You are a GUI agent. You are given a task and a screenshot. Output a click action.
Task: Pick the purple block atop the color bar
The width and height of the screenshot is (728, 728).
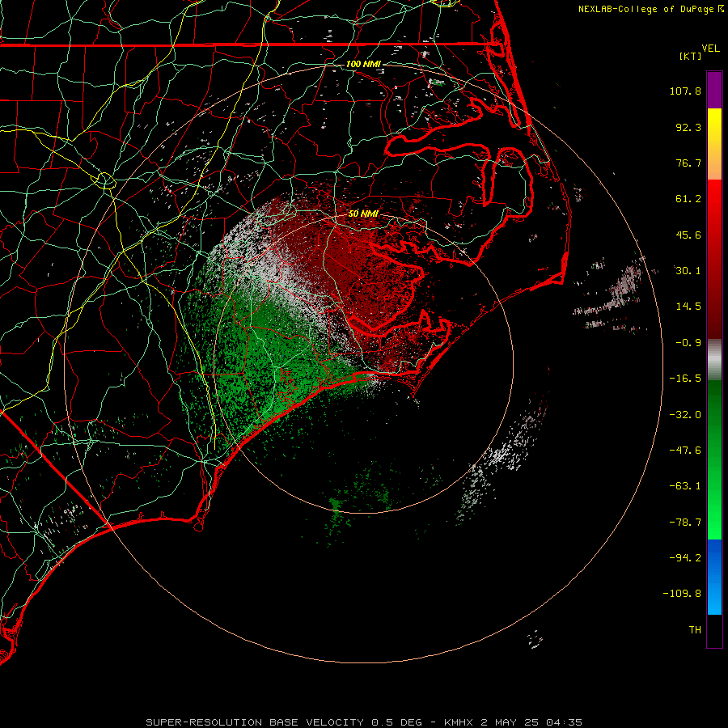click(714, 90)
